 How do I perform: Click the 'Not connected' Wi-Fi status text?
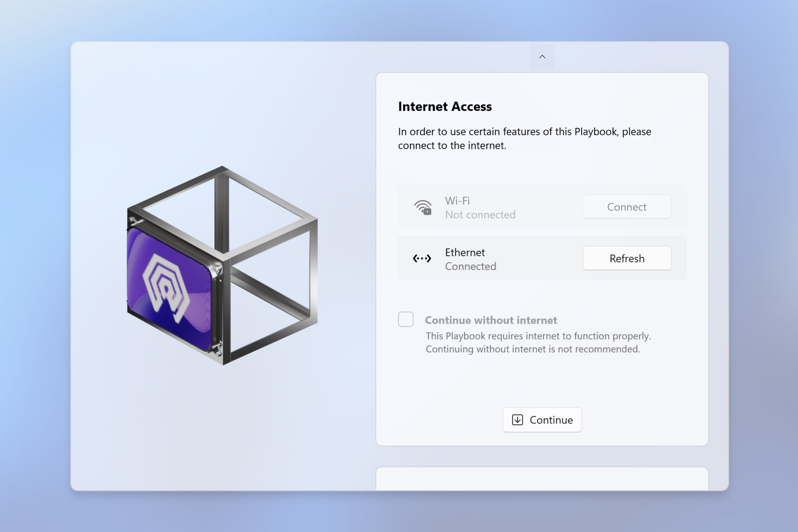pos(480,215)
